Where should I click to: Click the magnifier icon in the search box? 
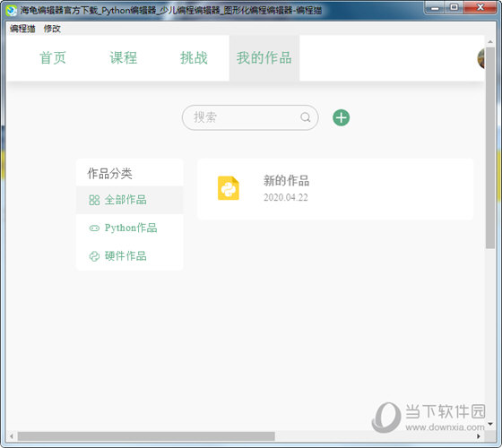[x=306, y=117]
